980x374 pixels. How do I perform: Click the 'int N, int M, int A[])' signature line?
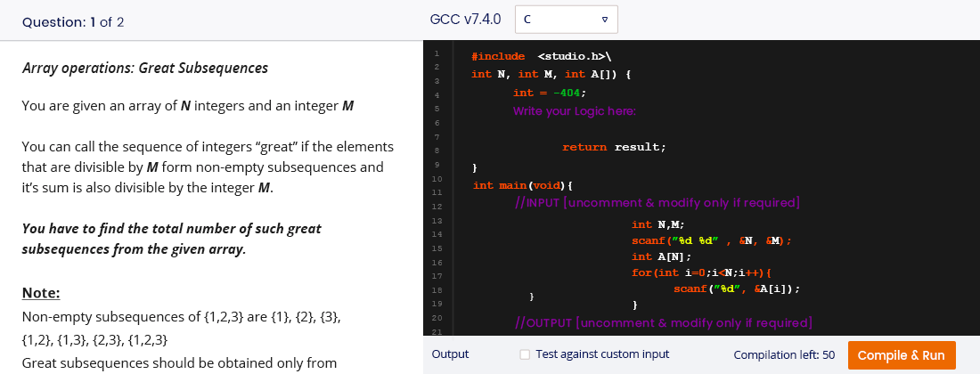click(551, 74)
